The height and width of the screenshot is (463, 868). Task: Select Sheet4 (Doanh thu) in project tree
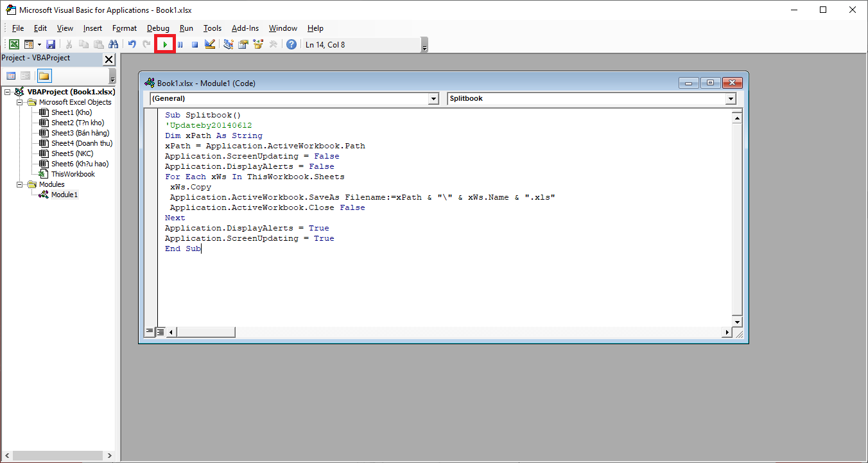pyautogui.click(x=82, y=143)
